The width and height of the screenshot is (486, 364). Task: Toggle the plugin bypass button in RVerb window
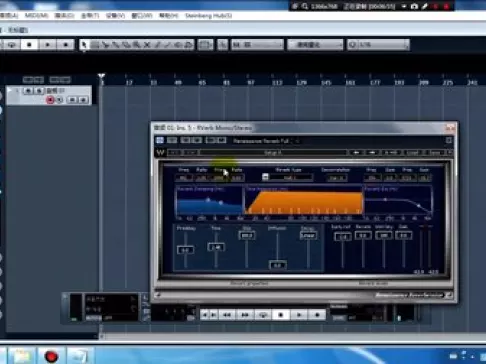click(160, 140)
